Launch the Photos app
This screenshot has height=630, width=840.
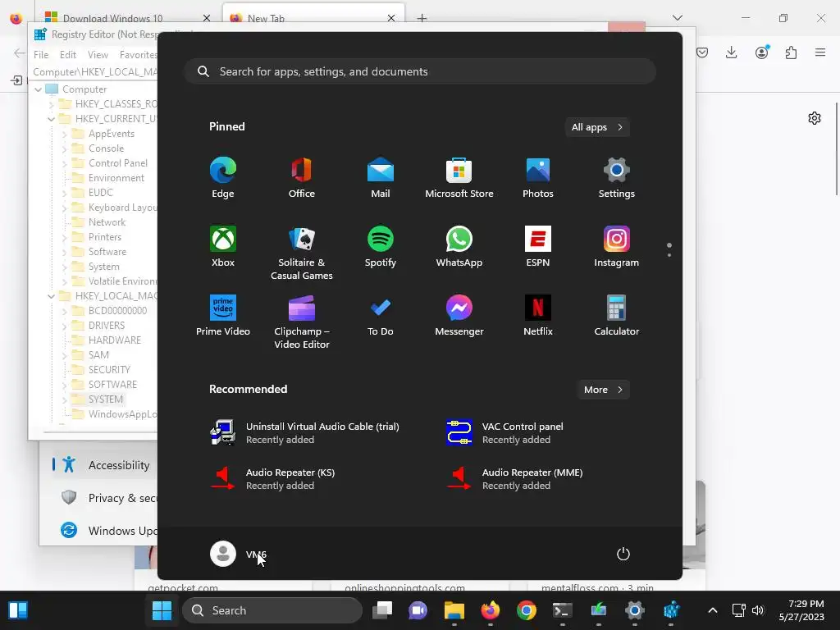(538, 177)
